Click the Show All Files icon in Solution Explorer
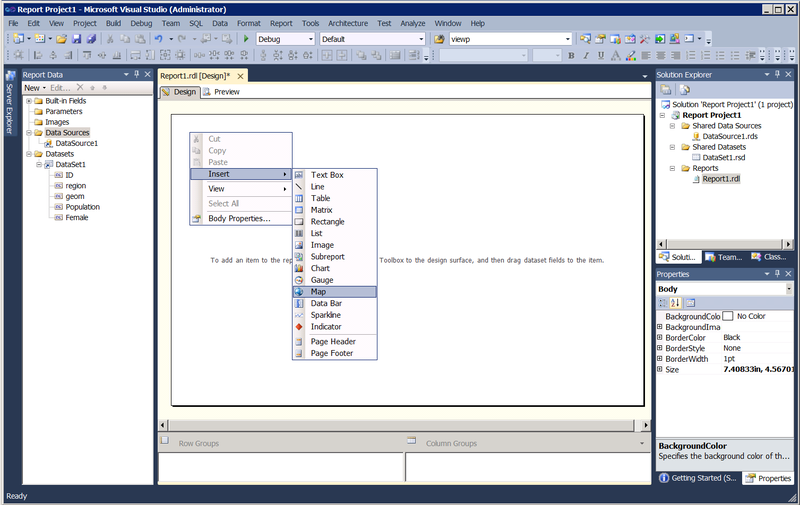The width and height of the screenshot is (800, 505). pos(685,90)
